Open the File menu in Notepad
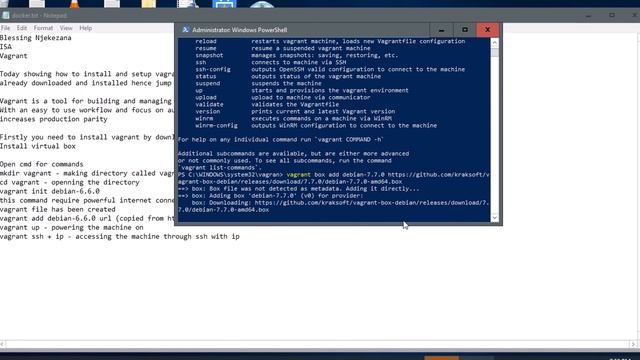 click(6, 28)
